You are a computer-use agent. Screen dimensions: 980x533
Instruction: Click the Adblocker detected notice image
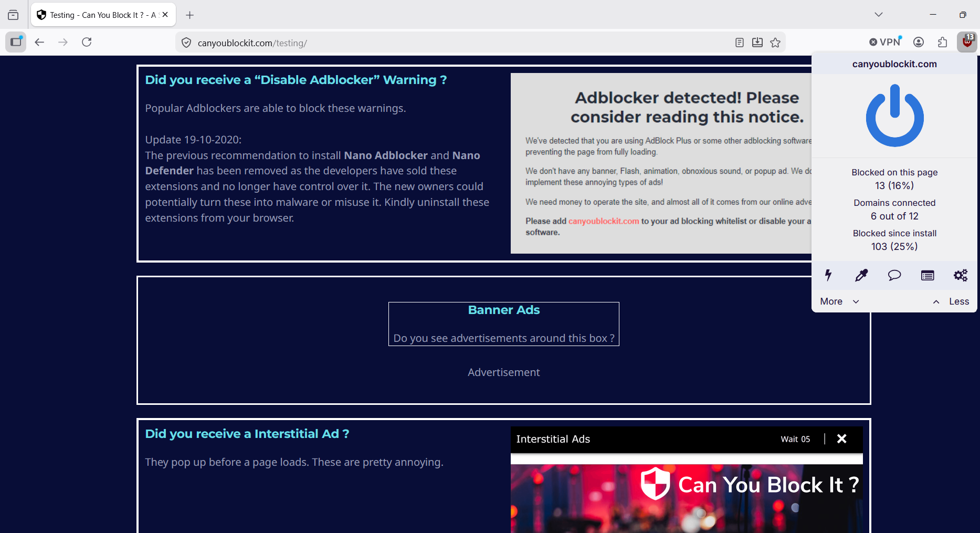[x=661, y=163]
